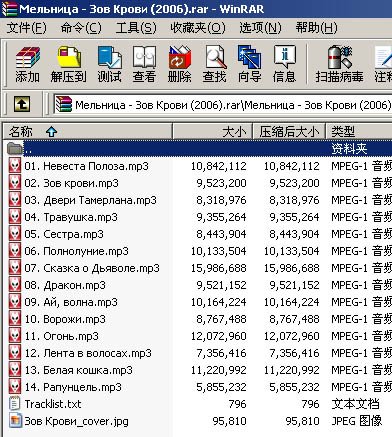Sort by Packed size (压缩后大小) header

coord(289,131)
